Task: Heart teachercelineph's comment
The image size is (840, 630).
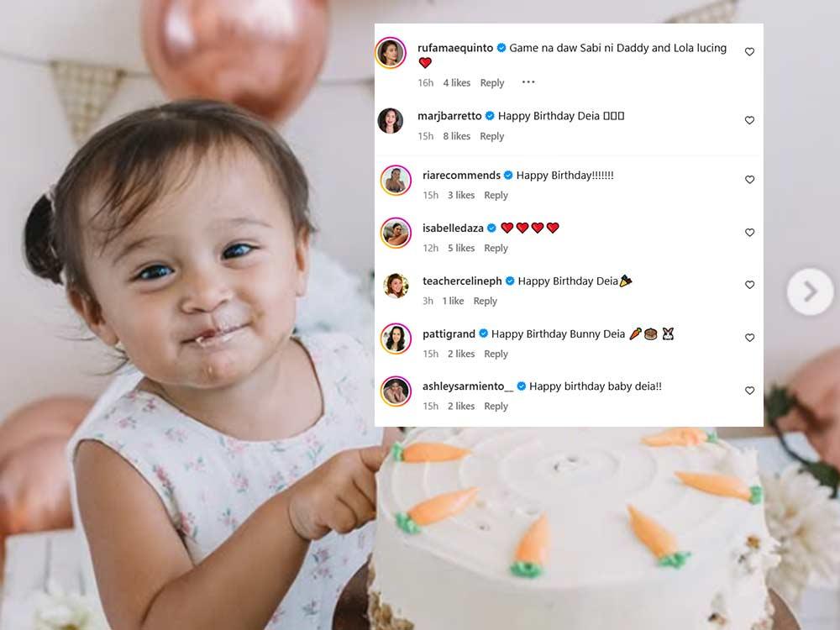Action: (749, 286)
